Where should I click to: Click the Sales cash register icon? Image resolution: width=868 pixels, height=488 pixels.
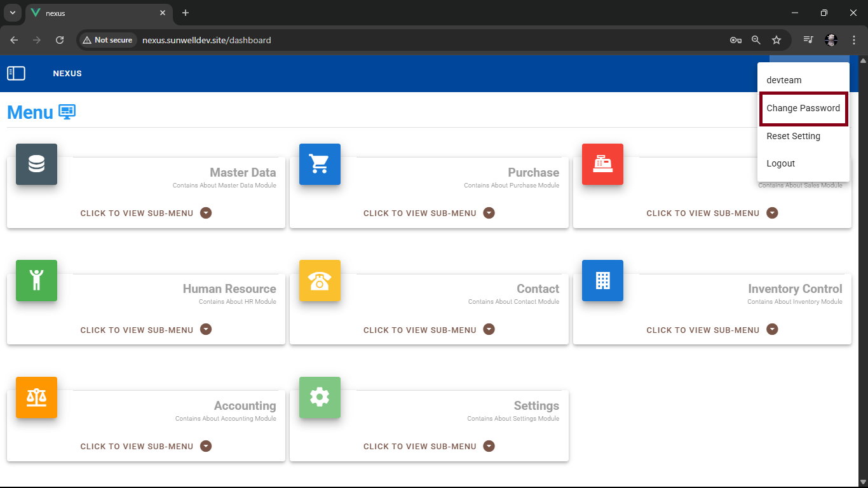point(602,164)
